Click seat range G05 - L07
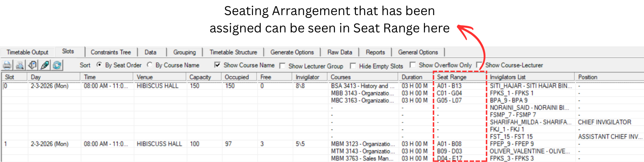Viewport: 644px width, 162px height. click(449, 101)
